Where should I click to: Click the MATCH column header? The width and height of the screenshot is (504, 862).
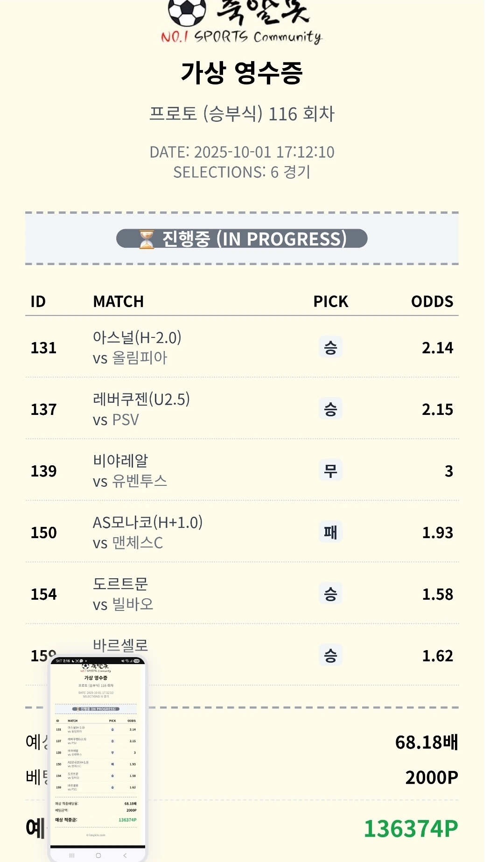click(119, 301)
